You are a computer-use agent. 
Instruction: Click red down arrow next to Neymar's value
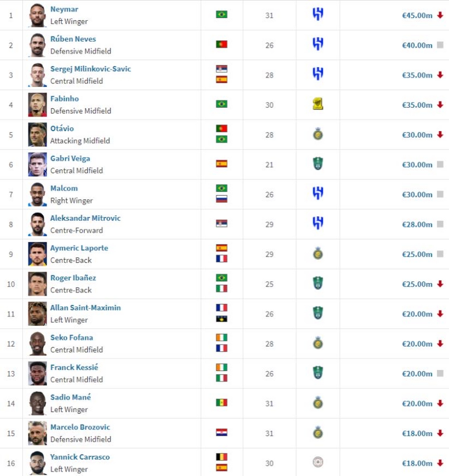[x=440, y=15]
